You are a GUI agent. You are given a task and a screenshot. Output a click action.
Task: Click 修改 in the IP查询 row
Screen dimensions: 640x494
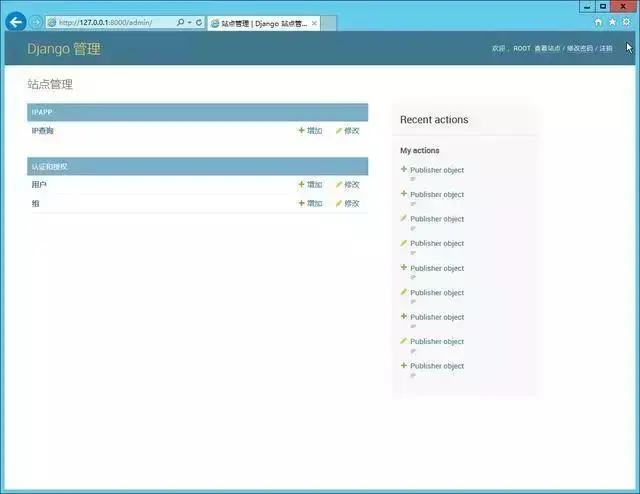(x=347, y=131)
